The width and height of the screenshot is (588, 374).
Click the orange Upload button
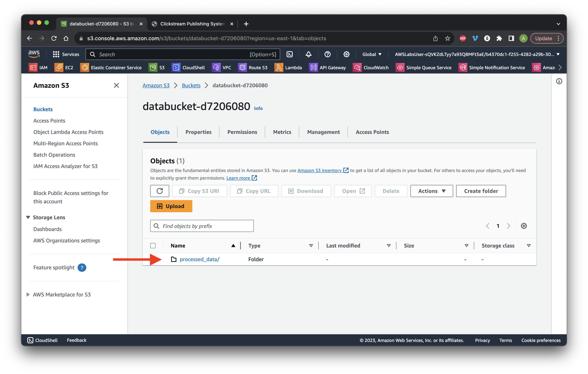click(171, 206)
